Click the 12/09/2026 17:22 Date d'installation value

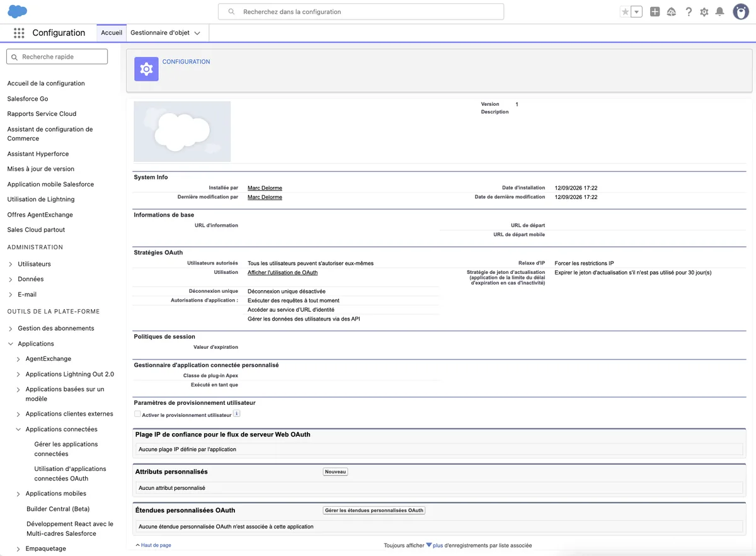click(x=576, y=188)
